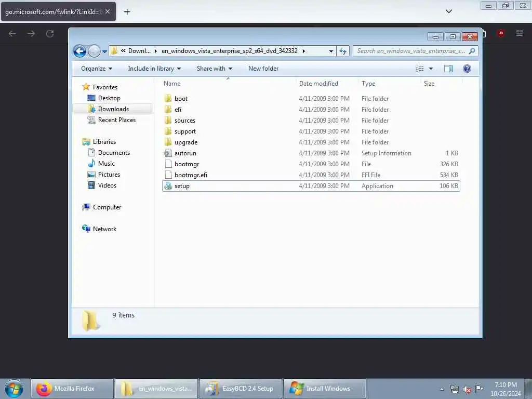Select the autorun setup information file icon
Viewport: 532px width, 399px height.
(168, 153)
